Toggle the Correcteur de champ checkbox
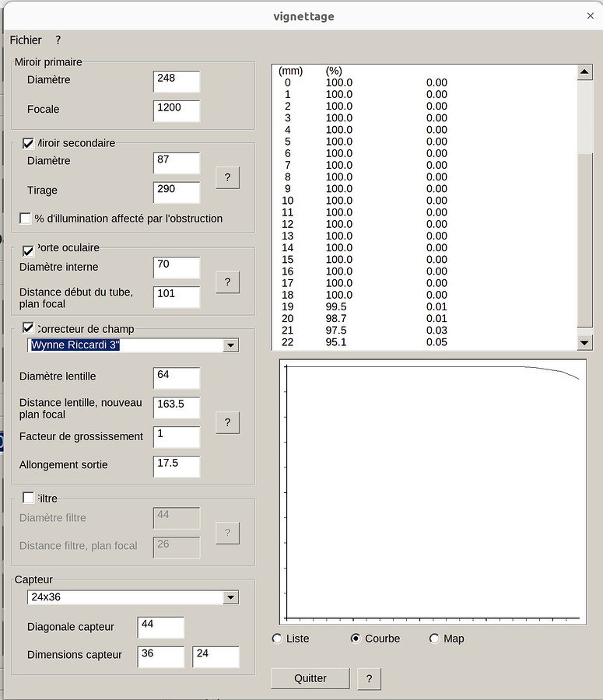This screenshot has height=700, width=603. (28, 328)
